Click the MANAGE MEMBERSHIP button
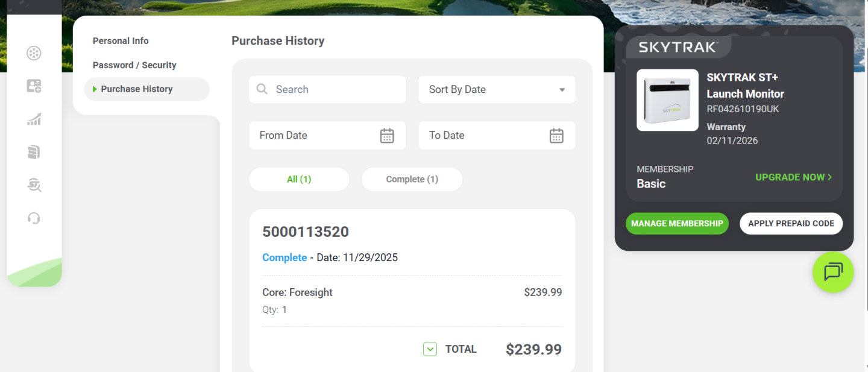 [677, 224]
